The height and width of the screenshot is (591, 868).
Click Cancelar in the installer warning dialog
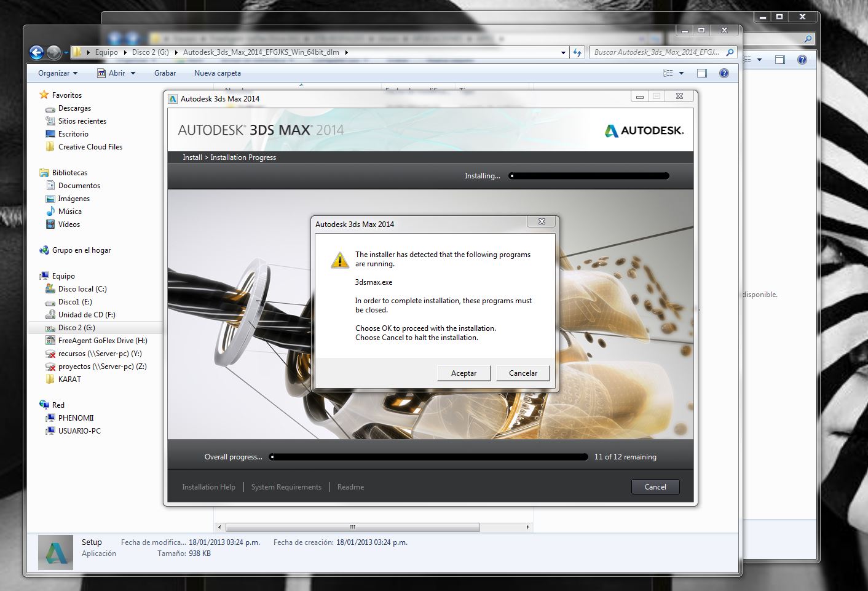click(x=523, y=373)
